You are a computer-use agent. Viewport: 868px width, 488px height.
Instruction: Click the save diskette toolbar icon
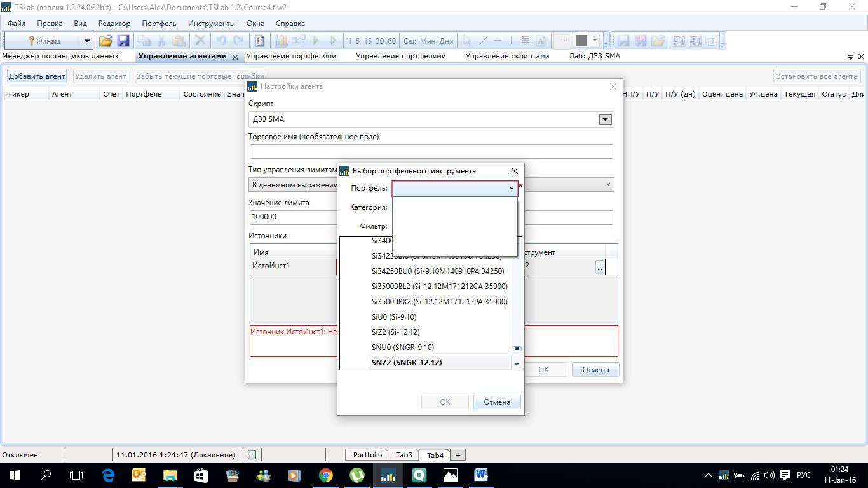[123, 41]
